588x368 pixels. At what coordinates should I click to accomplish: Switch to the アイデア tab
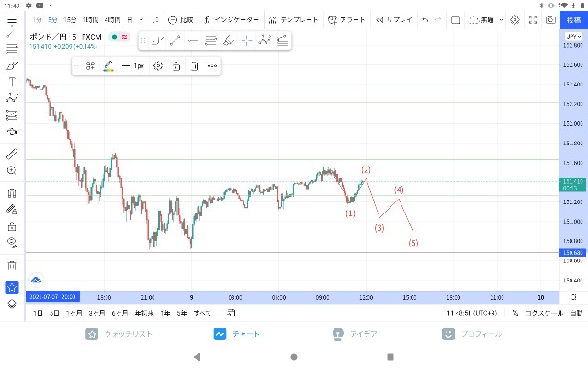click(355, 334)
